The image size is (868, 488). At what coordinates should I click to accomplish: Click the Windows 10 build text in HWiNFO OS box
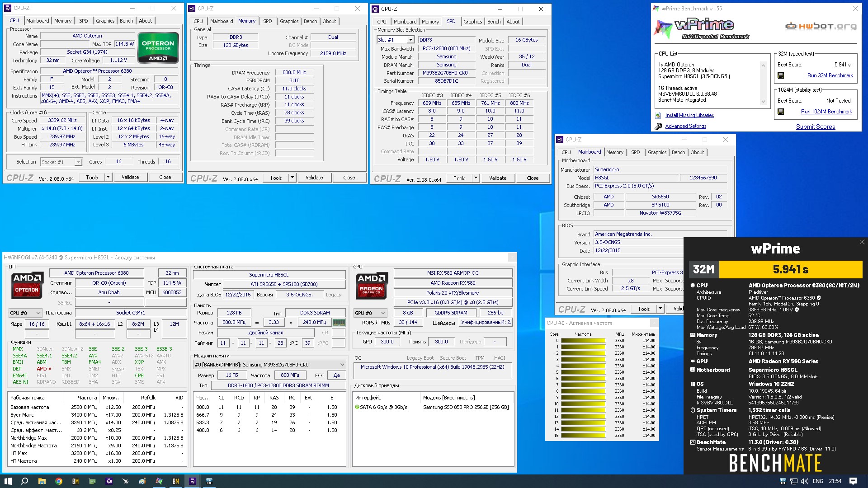(432, 367)
